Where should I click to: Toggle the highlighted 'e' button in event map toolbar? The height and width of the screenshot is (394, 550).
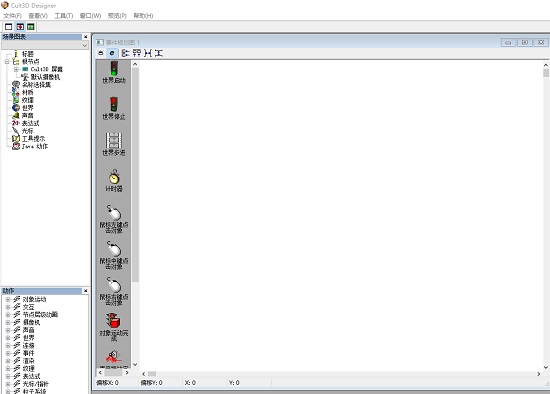click(x=112, y=53)
